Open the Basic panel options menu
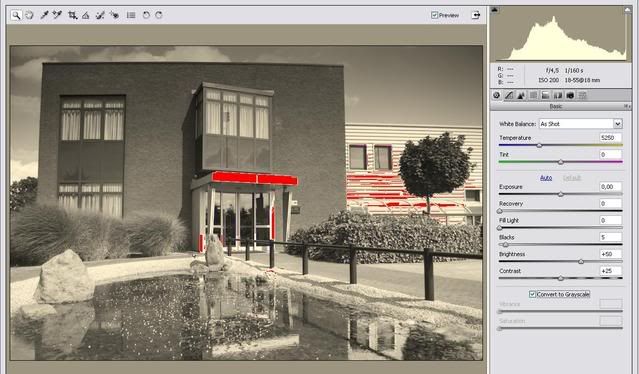 627,106
